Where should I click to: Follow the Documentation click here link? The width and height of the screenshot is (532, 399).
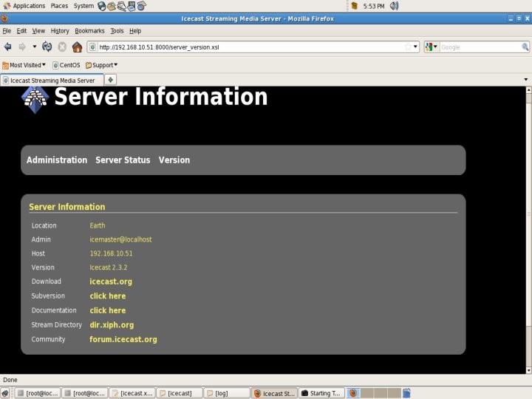point(108,310)
